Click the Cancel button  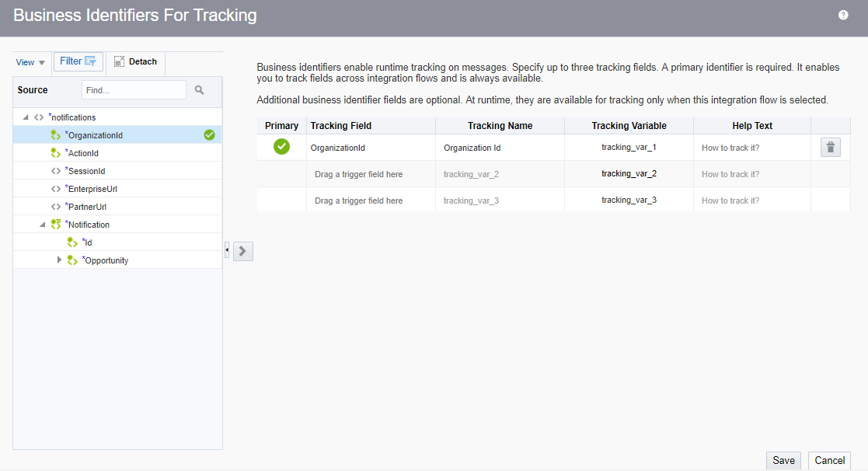tap(829, 460)
